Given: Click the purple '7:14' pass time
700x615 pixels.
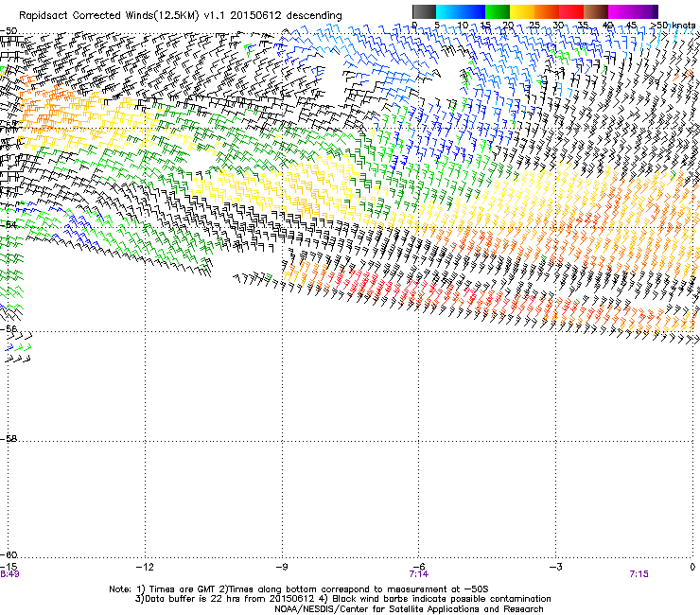Looking at the screenshot, I should (419, 574).
